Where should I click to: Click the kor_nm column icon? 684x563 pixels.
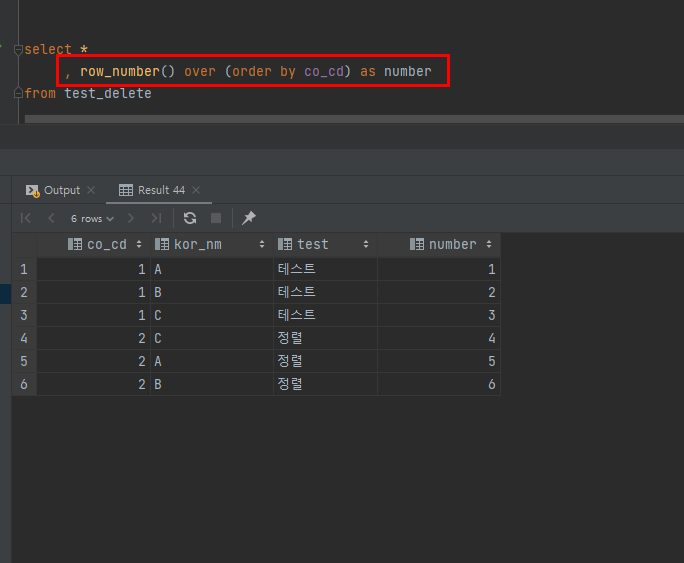pyautogui.click(x=162, y=244)
